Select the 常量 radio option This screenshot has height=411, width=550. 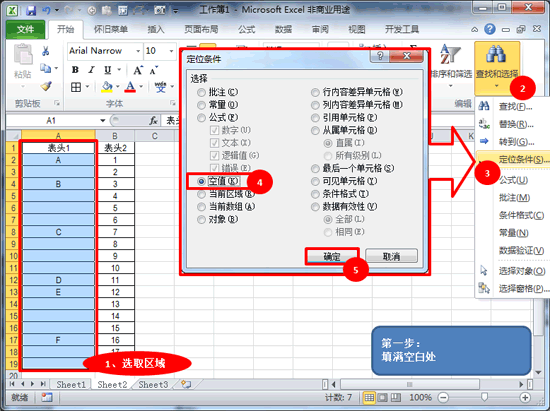click(x=201, y=105)
